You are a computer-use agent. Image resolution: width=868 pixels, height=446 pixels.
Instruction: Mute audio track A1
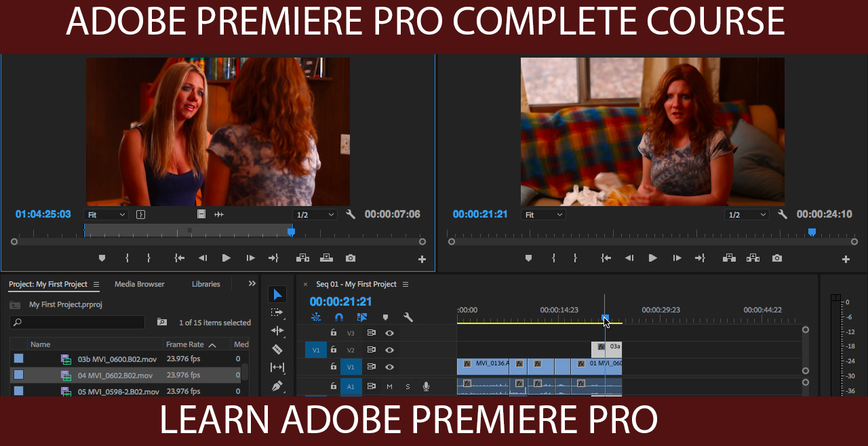pyautogui.click(x=390, y=386)
